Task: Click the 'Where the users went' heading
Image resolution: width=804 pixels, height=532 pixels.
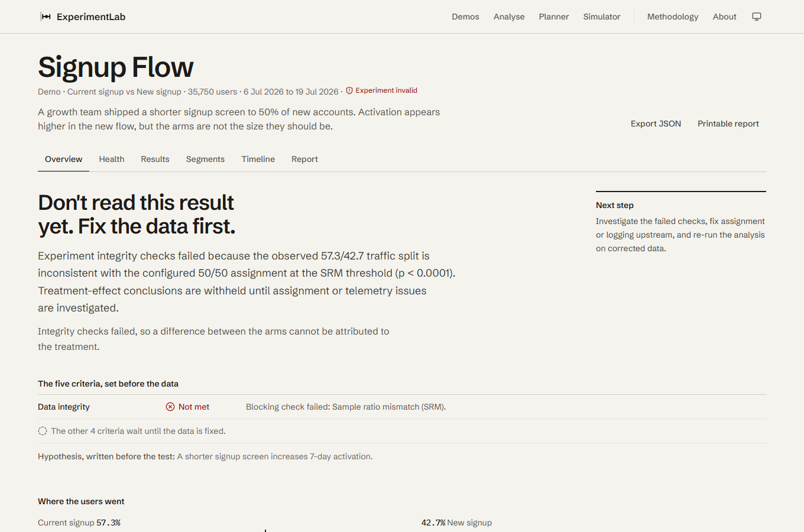Action: (81, 501)
